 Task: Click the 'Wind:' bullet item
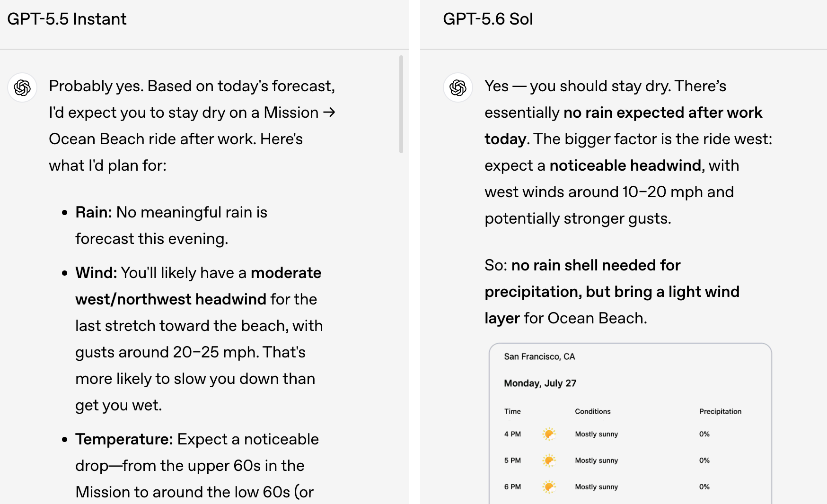[192, 339]
